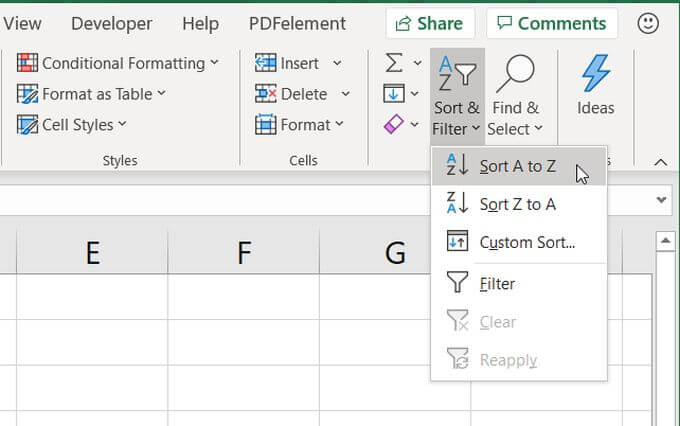Open the Comments pane button
The width and height of the screenshot is (680, 426).
pos(551,23)
